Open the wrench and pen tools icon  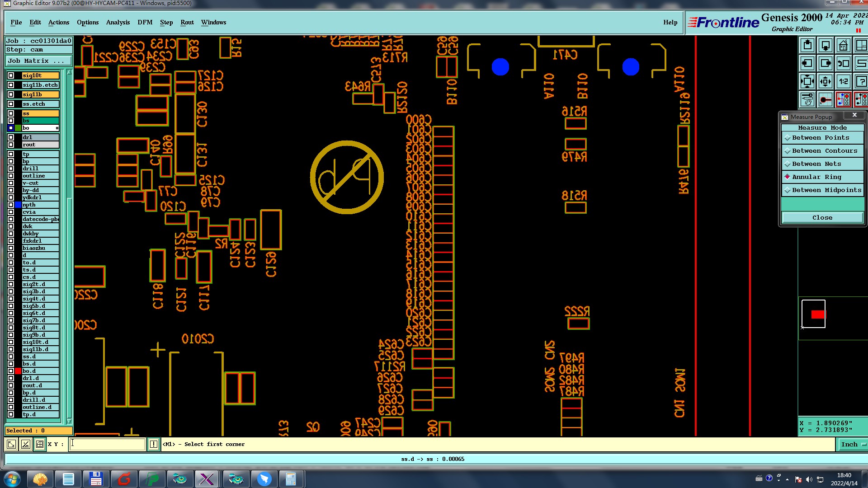pyautogui.click(x=807, y=99)
